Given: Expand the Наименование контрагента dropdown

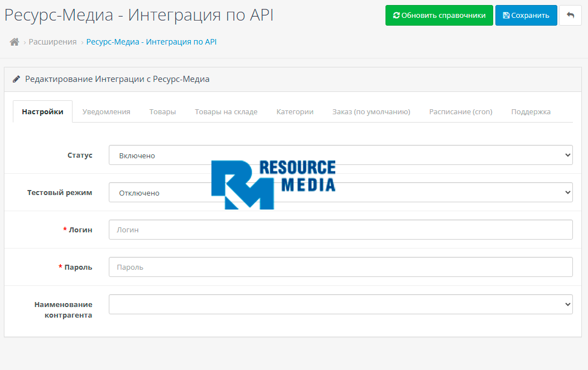Looking at the screenshot, I should 340,304.
